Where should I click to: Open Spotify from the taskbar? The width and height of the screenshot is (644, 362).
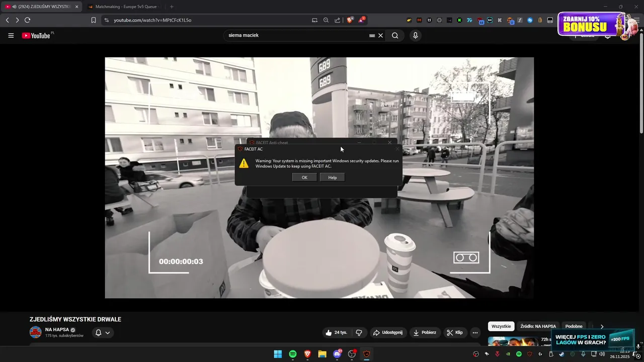click(x=293, y=354)
